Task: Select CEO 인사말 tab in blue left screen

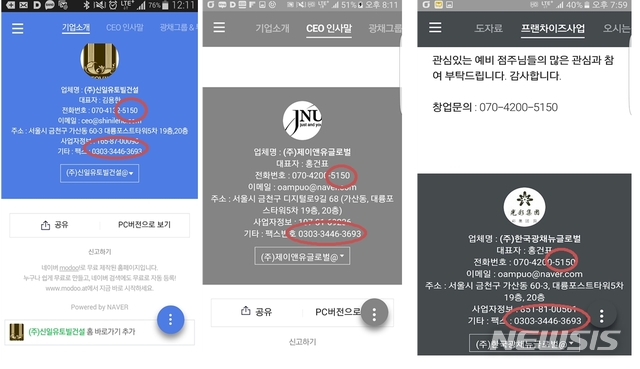Action: click(x=125, y=27)
